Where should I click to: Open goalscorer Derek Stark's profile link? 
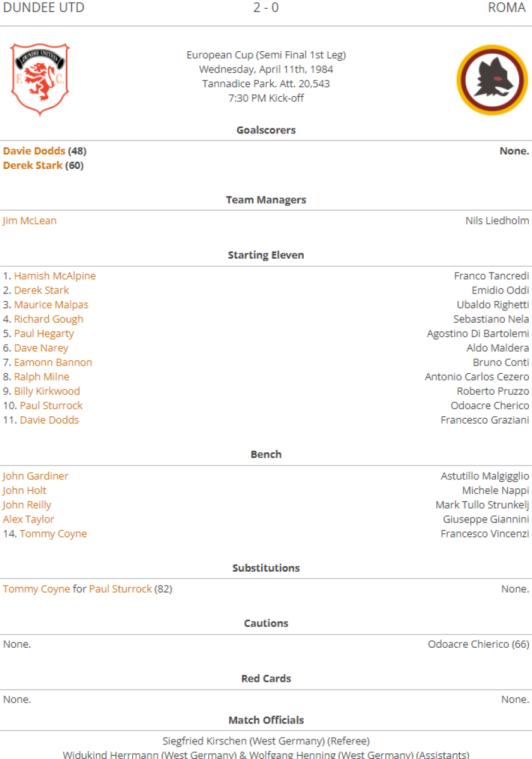point(33,166)
